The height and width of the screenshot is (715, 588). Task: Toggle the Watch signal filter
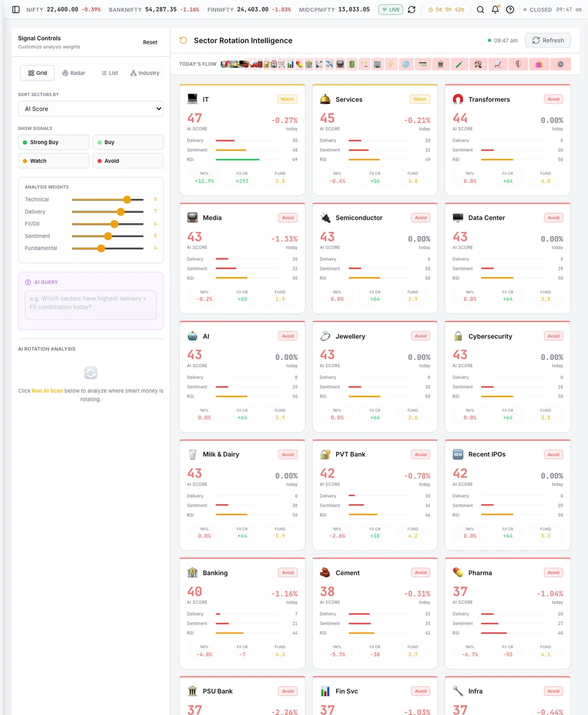[x=54, y=161]
